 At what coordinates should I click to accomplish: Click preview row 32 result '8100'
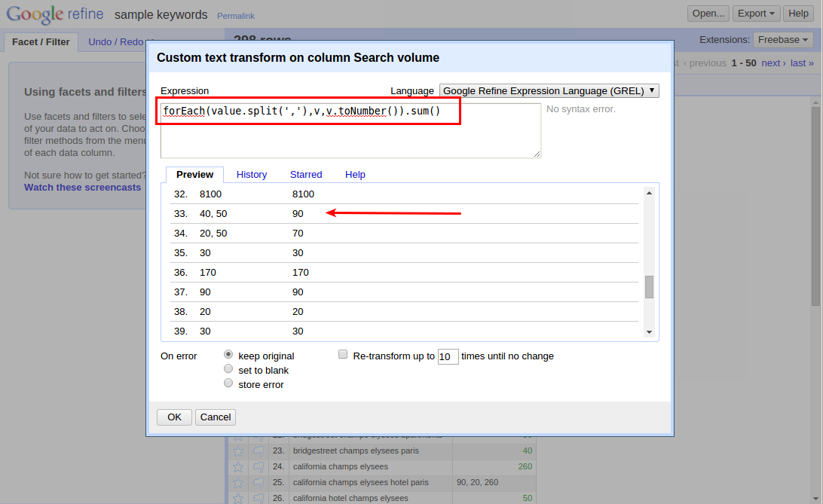[x=304, y=194]
